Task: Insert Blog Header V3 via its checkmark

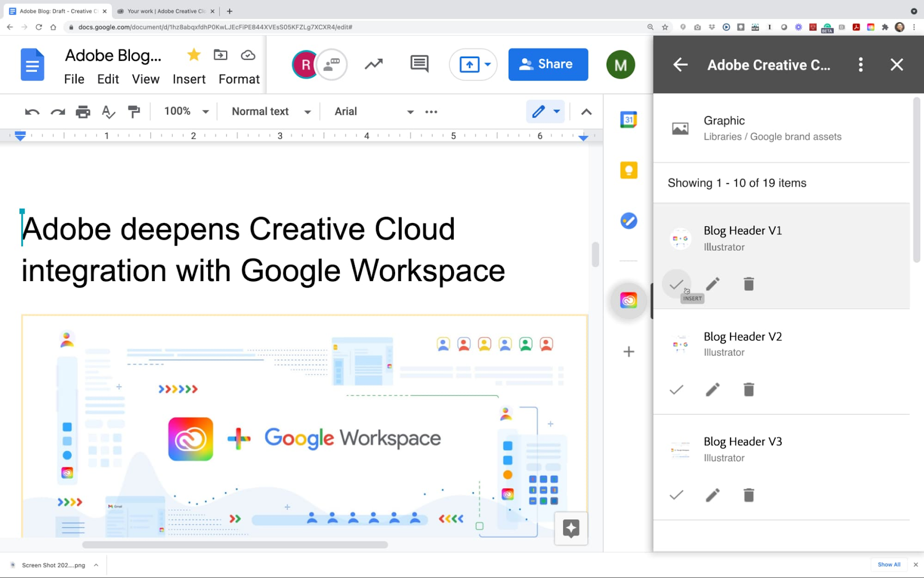Action: point(676,495)
